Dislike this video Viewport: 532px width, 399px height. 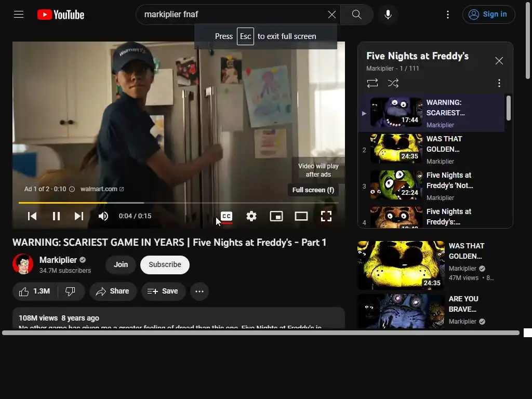click(70, 291)
